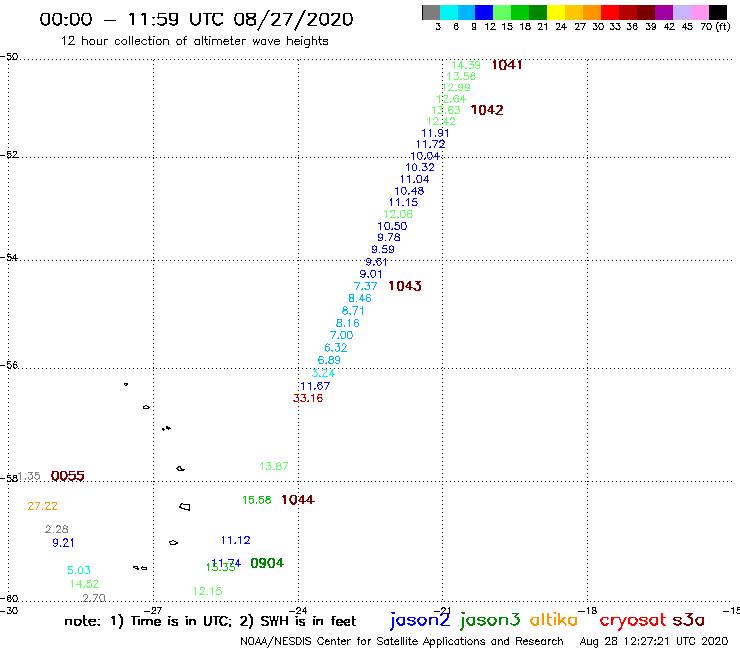The width and height of the screenshot is (740, 650).
Task: Select the 15.58 wave height value
Action: coord(257,500)
